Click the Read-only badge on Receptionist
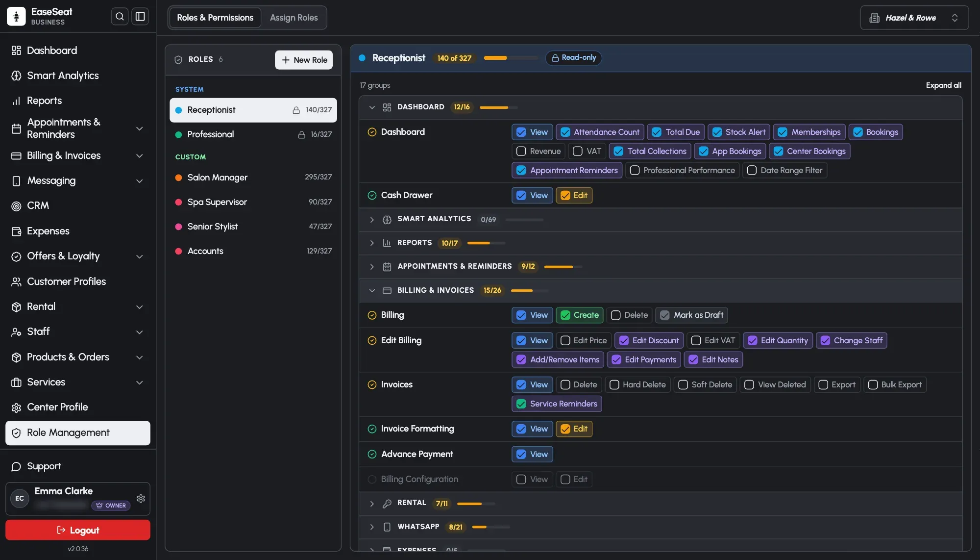Viewport: 980px width, 560px height. point(573,58)
